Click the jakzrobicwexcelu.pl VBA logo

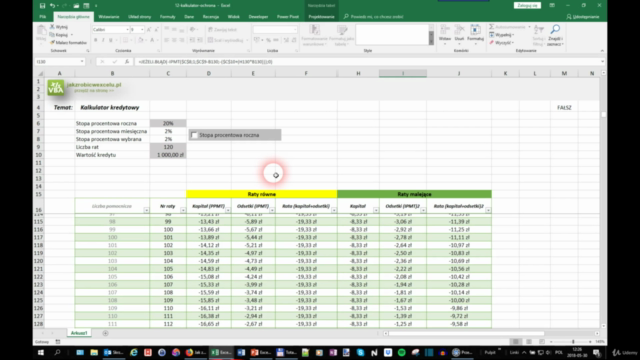56,87
